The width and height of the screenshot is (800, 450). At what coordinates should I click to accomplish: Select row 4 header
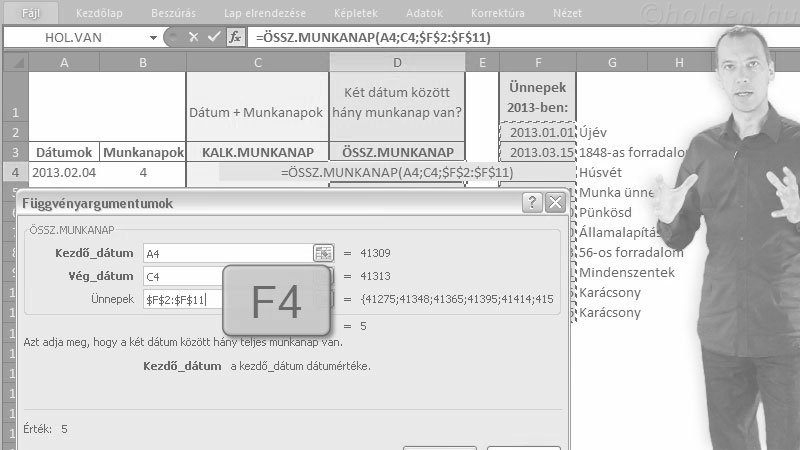click(x=15, y=172)
